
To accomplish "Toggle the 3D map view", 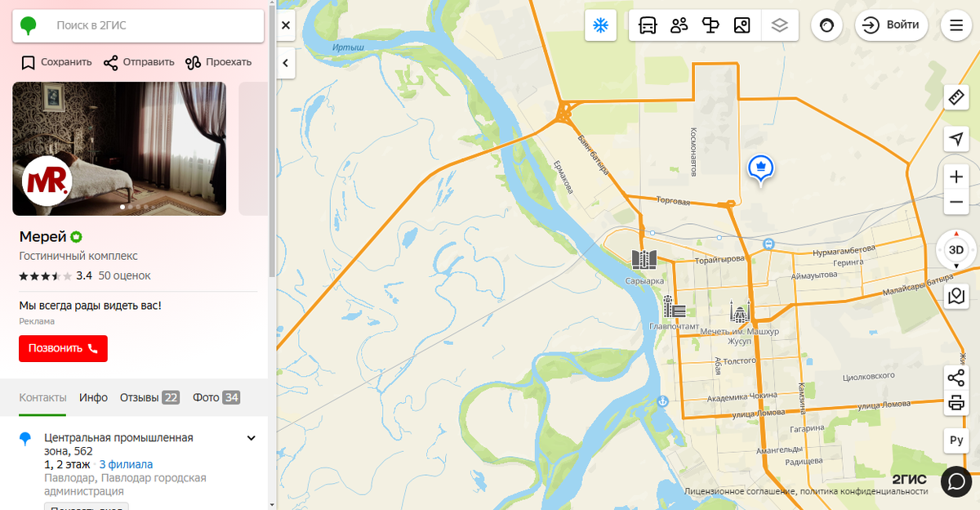I will pyautogui.click(x=956, y=250).
